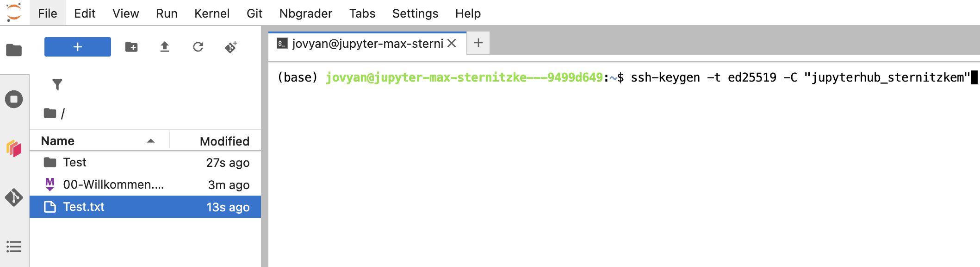Open the Test.txt file
The height and width of the screenshot is (267, 980).
point(82,207)
